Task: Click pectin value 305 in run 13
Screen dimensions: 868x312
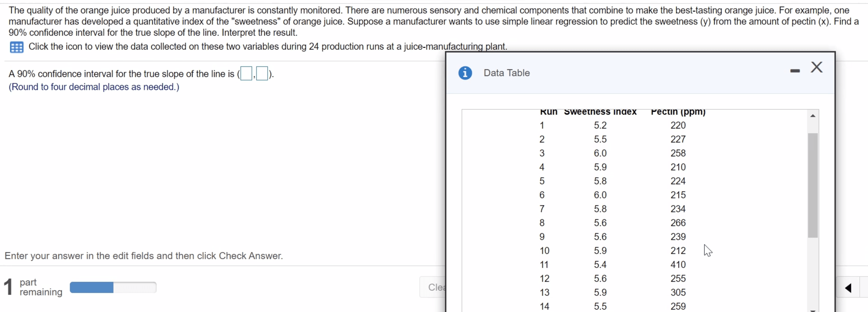Action: click(678, 292)
